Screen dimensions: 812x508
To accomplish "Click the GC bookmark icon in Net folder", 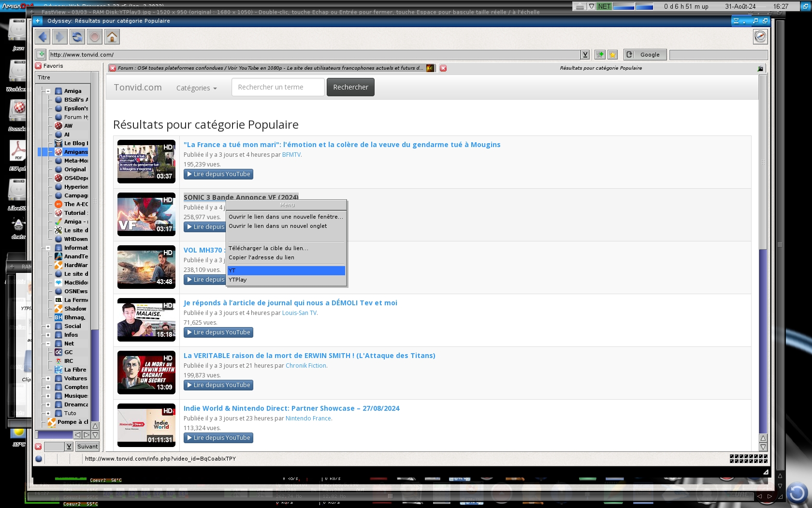I will pos(58,352).
